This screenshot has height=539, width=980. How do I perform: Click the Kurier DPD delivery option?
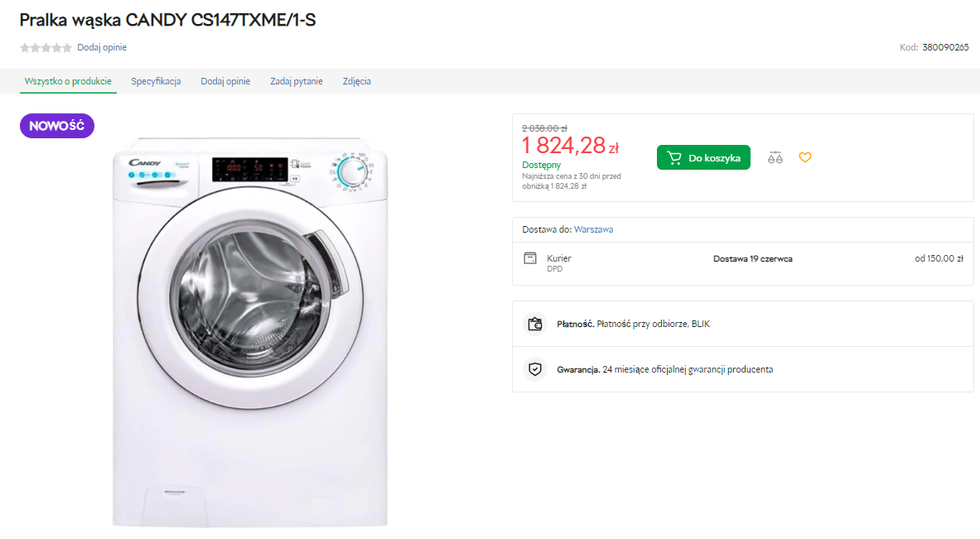tap(559, 263)
